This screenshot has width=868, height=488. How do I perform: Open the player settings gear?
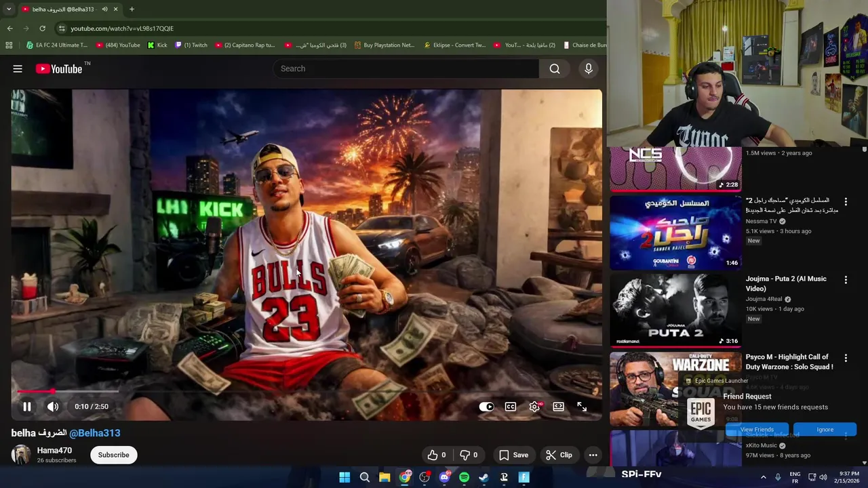534,407
